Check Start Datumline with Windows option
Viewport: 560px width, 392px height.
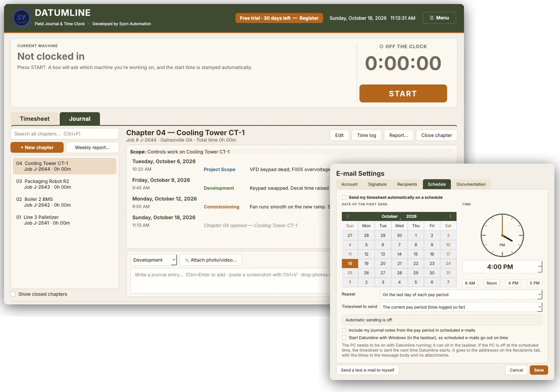pos(344,338)
